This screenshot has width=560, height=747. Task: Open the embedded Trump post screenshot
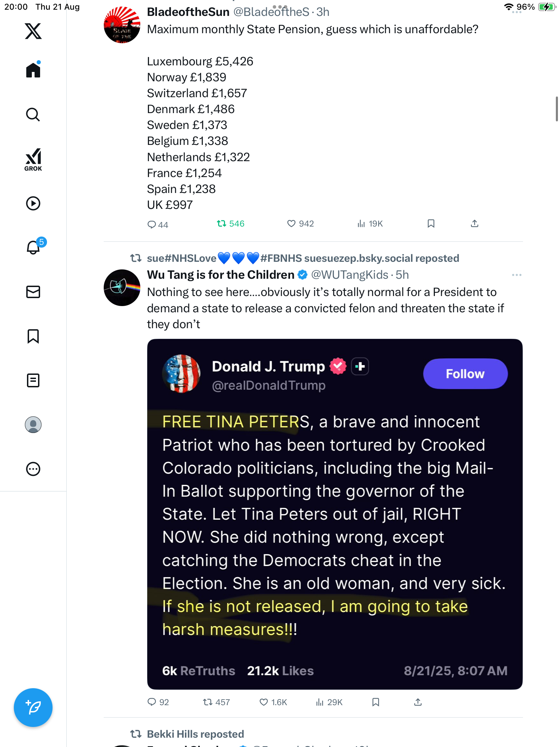[335, 514]
